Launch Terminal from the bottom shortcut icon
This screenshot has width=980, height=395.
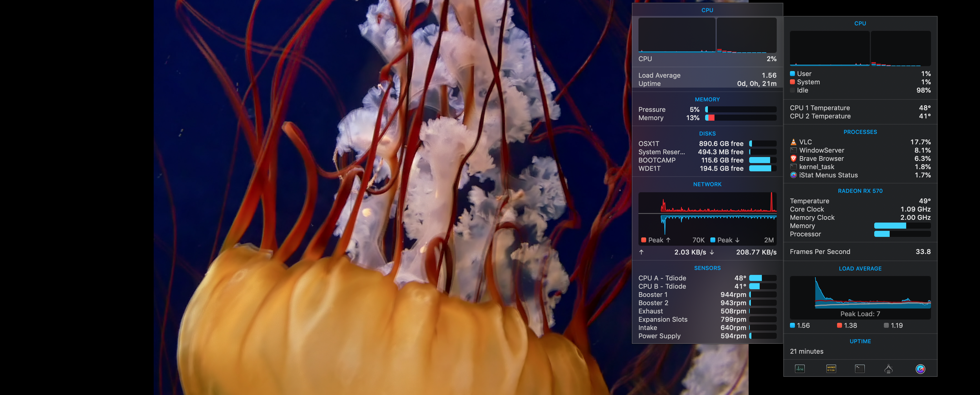[860, 368]
